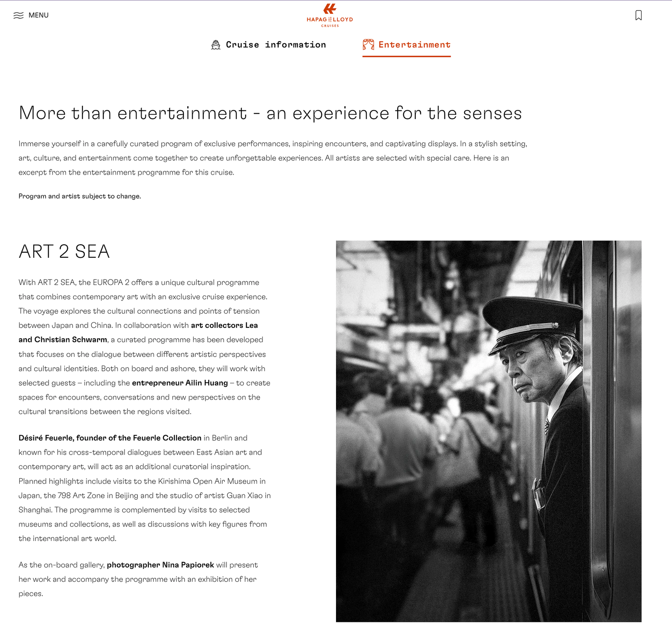The width and height of the screenshot is (672, 630).
Task: Click the line starting 'Japan, the 798 Art Zone'
Action: pyautogui.click(x=144, y=495)
